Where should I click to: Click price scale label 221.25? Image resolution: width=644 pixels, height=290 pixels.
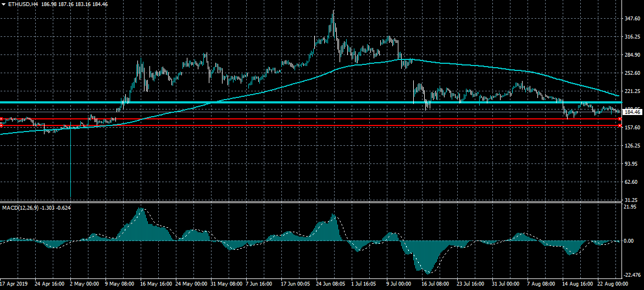tap(632, 91)
